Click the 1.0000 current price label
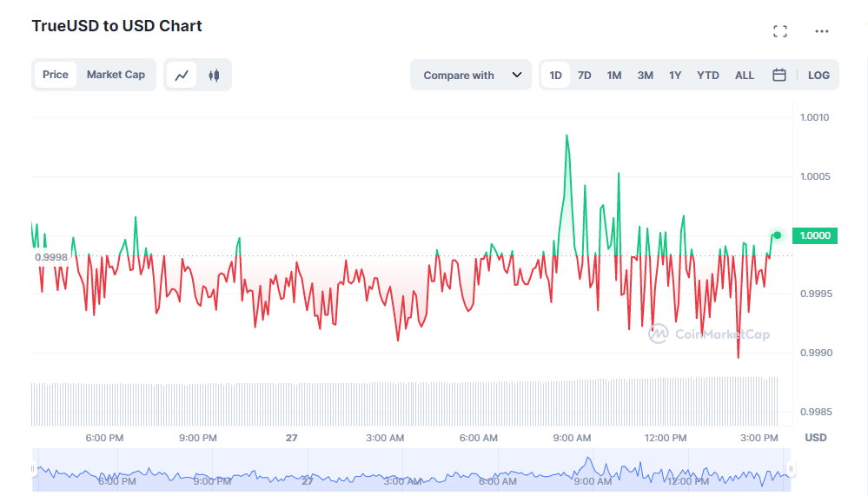Image resolution: width=868 pixels, height=496 pixels. click(x=816, y=235)
